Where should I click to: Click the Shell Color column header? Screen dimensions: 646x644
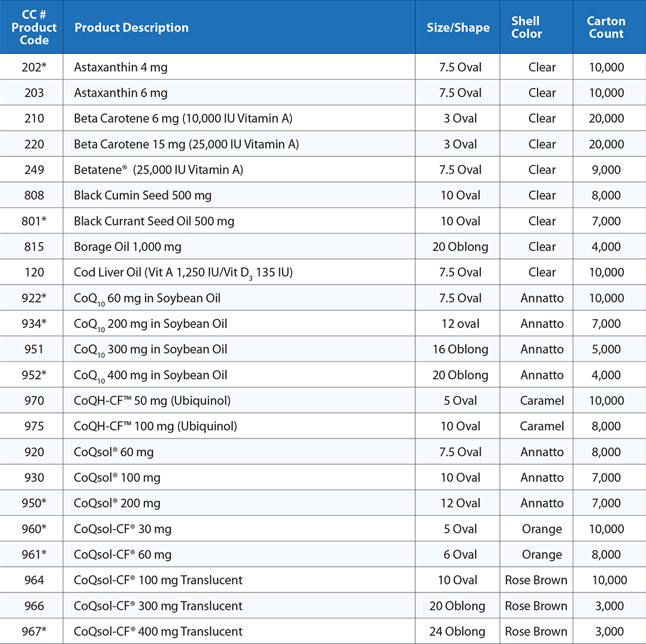[x=527, y=28]
